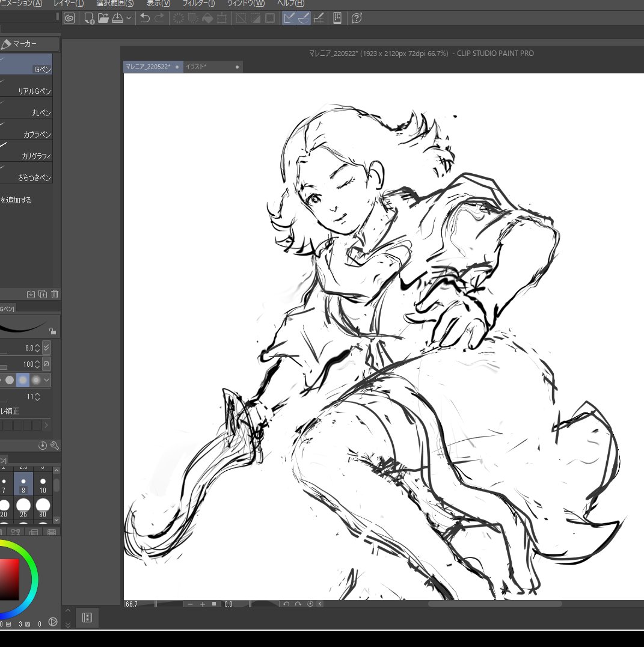Viewport: 644px width, 647px height.
Task: Open a file using the folder icon
Action: tap(103, 18)
